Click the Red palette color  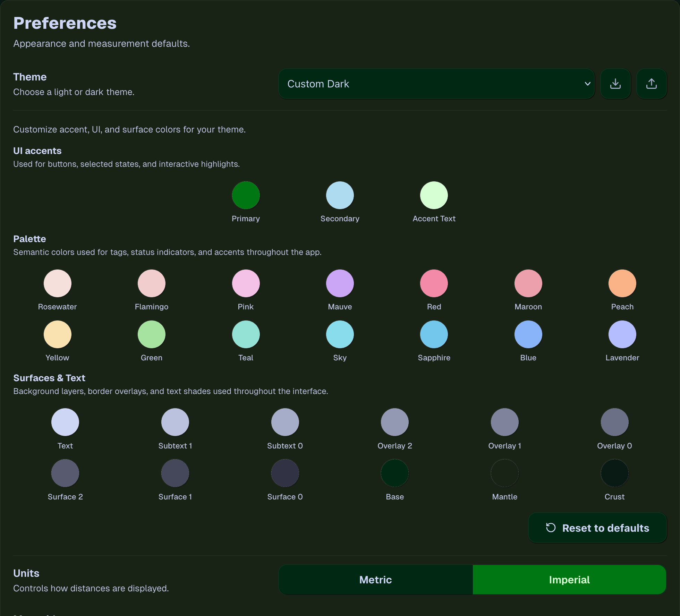[434, 283]
